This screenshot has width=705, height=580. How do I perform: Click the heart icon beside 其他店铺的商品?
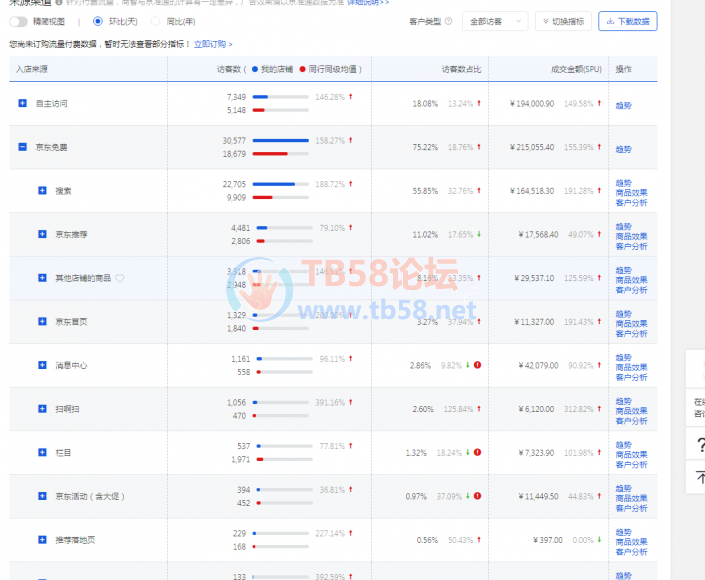120,278
